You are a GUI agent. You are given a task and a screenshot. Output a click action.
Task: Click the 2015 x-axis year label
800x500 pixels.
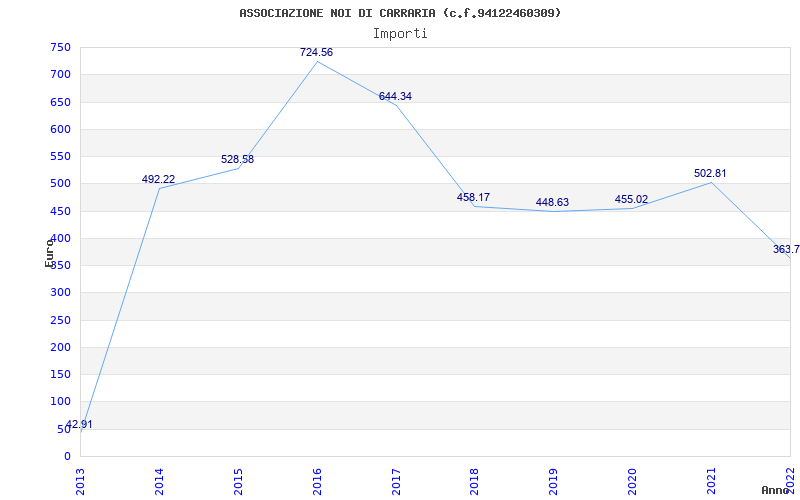tap(238, 481)
